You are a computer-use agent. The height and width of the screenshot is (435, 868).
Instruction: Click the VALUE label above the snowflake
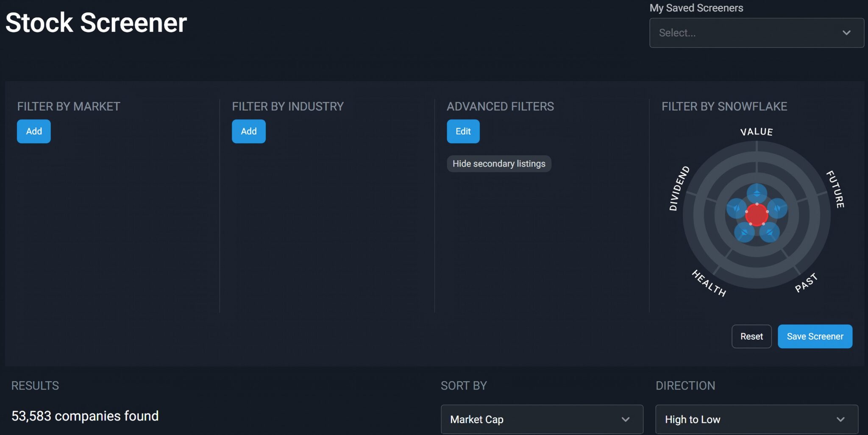pyautogui.click(x=757, y=132)
